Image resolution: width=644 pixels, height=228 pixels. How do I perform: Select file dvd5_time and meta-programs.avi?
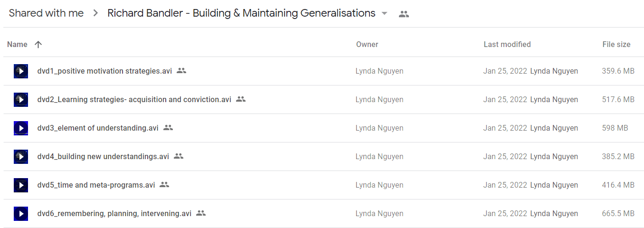coord(96,185)
